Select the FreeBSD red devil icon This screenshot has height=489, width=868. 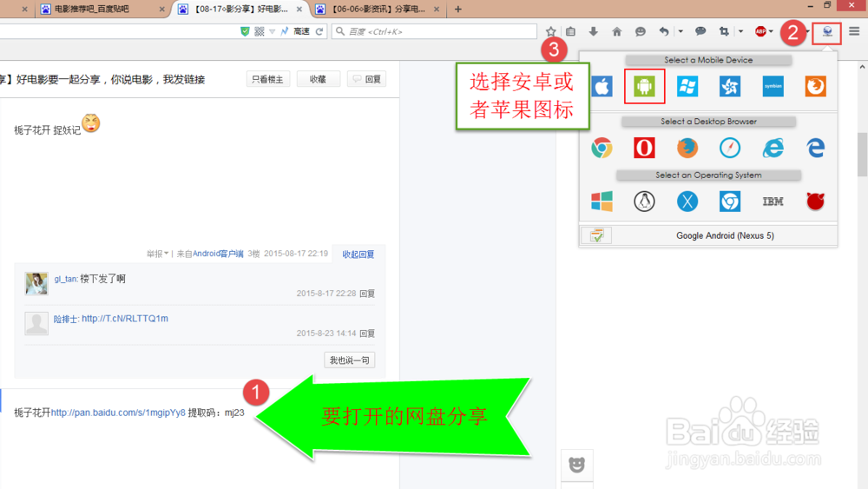tap(815, 202)
